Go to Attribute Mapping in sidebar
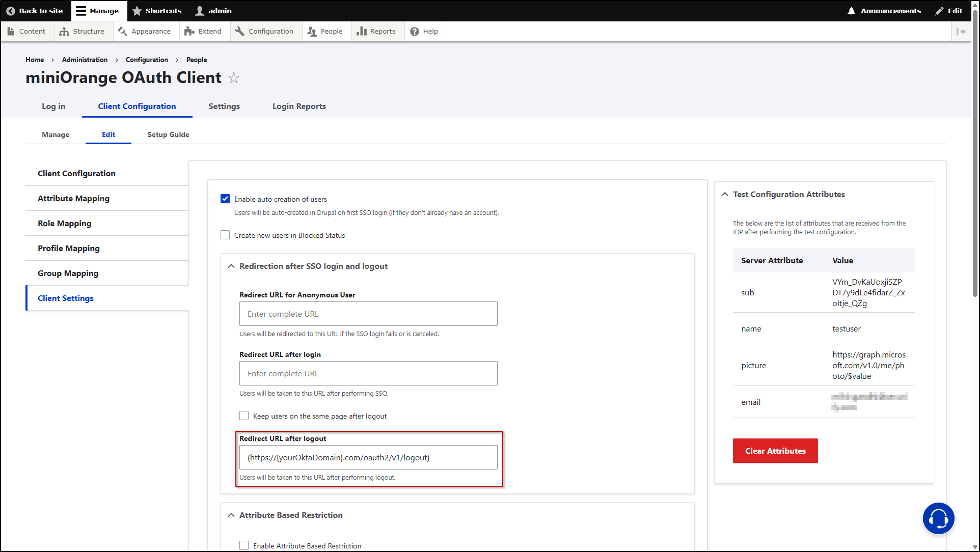980x552 pixels. tap(73, 198)
